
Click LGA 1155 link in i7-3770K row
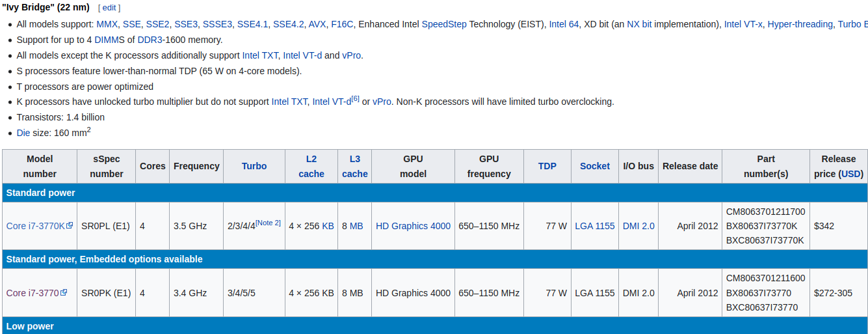[595, 226]
